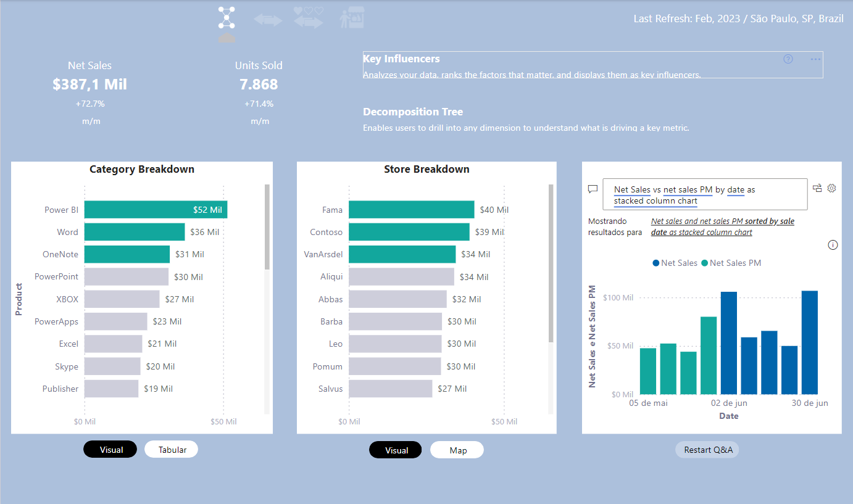Click the +71.4% units sold change

coord(259,104)
